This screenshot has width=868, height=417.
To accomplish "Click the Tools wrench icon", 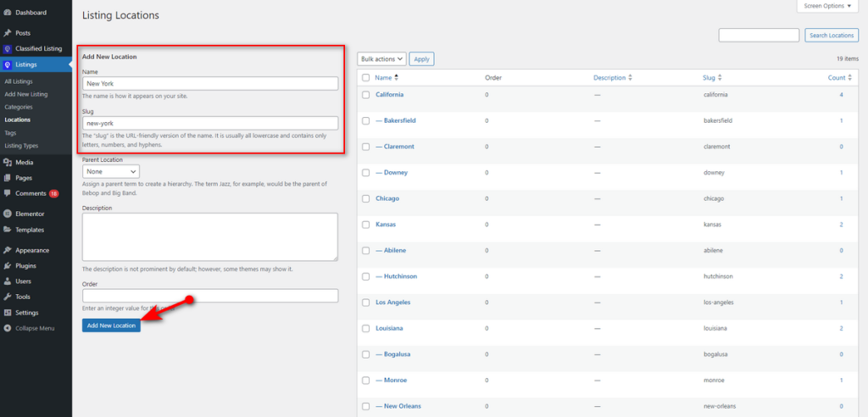I will tap(7, 297).
